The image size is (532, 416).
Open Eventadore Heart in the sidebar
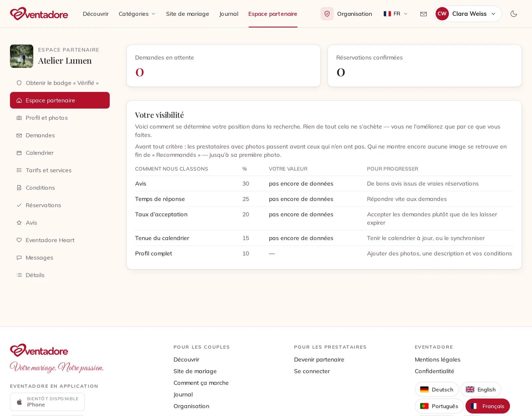60,240
